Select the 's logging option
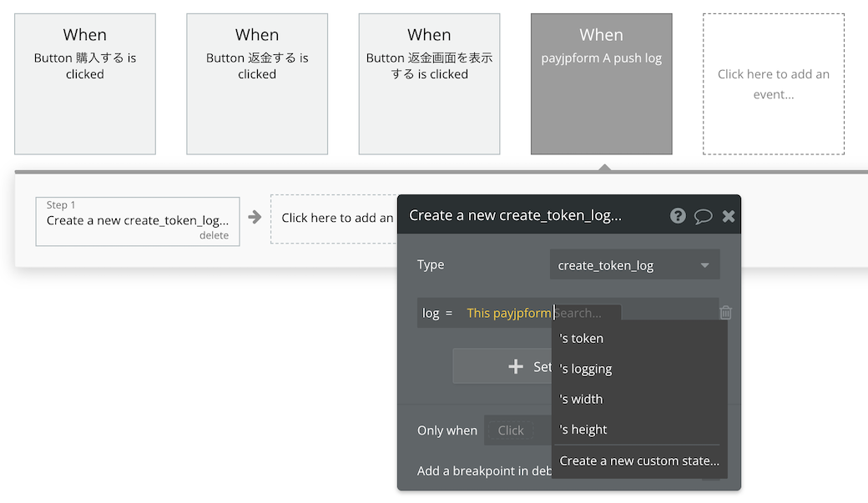The width and height of the screenshot is (868, 503). tap(639, 369)
